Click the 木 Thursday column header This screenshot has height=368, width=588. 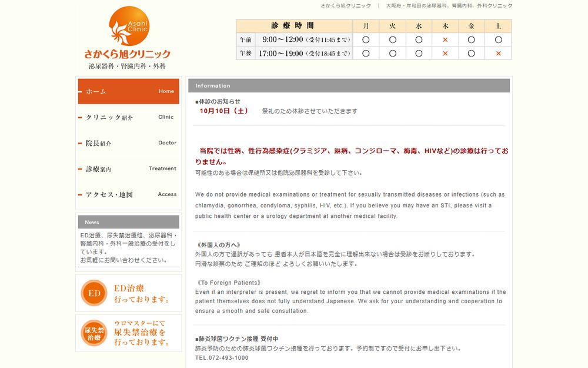(445, 26)
